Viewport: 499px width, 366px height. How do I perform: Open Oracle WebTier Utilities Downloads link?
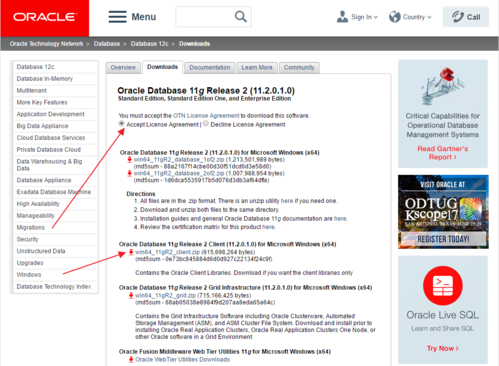183,359
